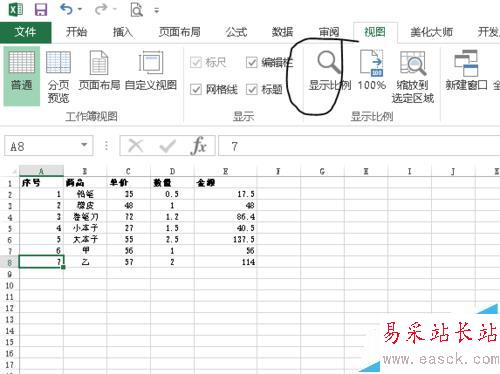Confirm entry with the checkmark button

pos(168,146)
